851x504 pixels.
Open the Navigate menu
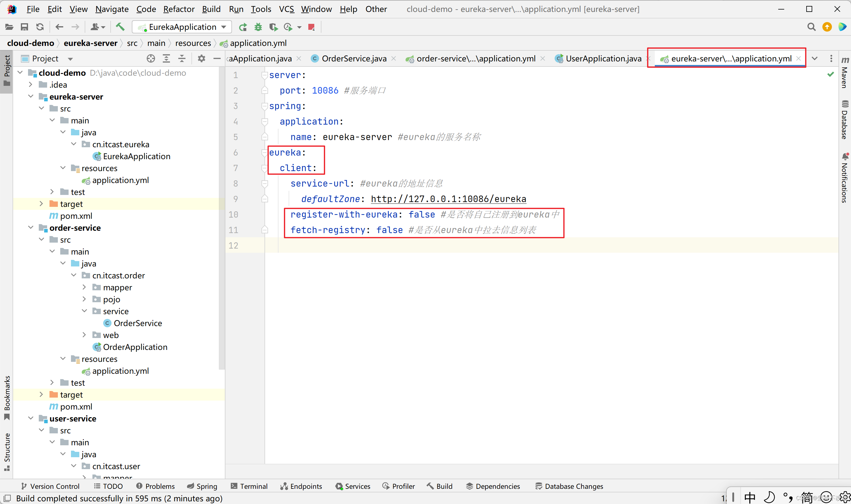(112, 9)
